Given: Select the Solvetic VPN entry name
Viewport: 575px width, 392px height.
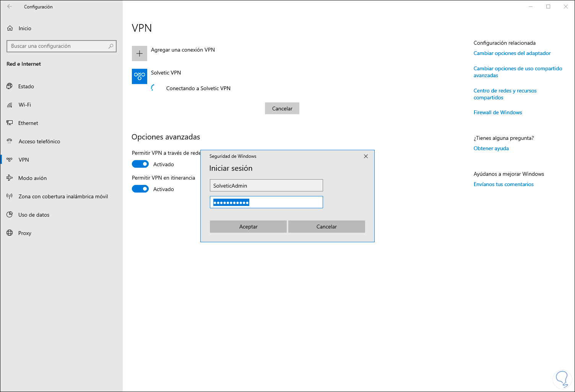Looking at the screenshot, I should click(x=166, y=73).
